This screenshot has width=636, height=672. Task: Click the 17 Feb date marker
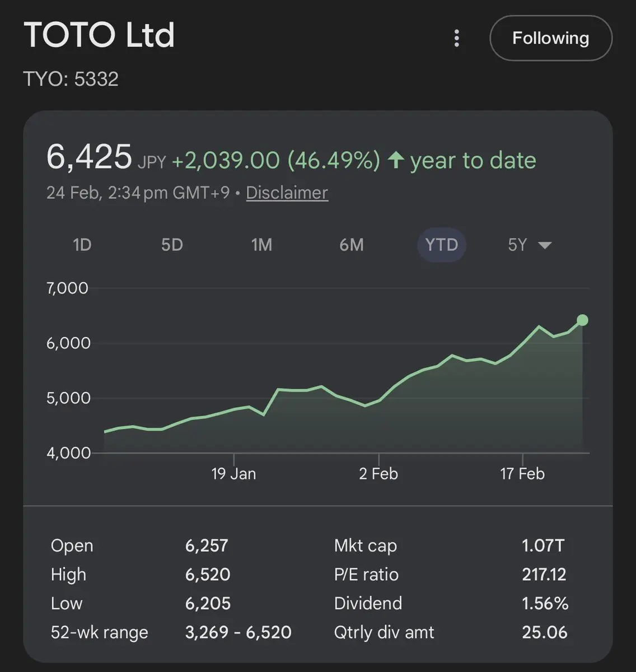(522, 474)
